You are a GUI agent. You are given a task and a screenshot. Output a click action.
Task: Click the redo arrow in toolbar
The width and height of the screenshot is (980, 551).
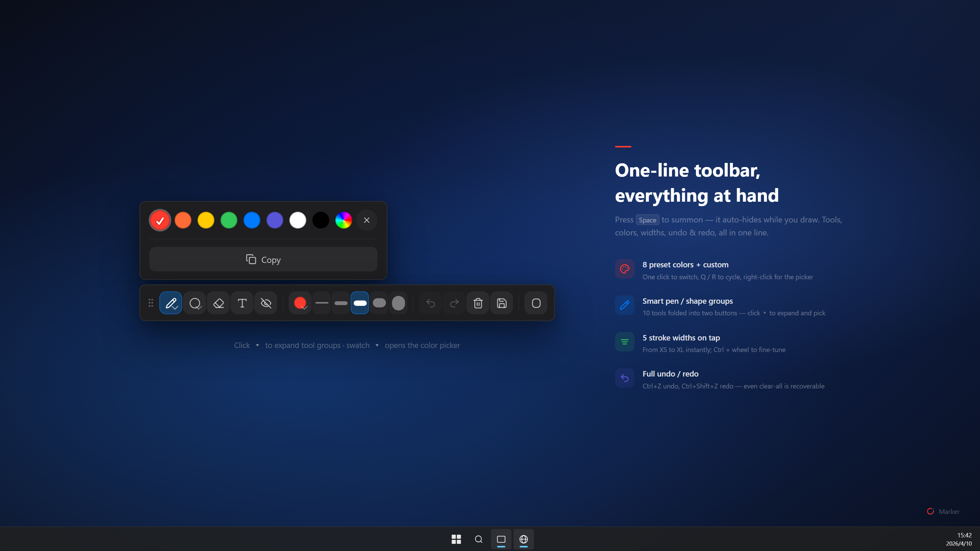tap(454, 303)
